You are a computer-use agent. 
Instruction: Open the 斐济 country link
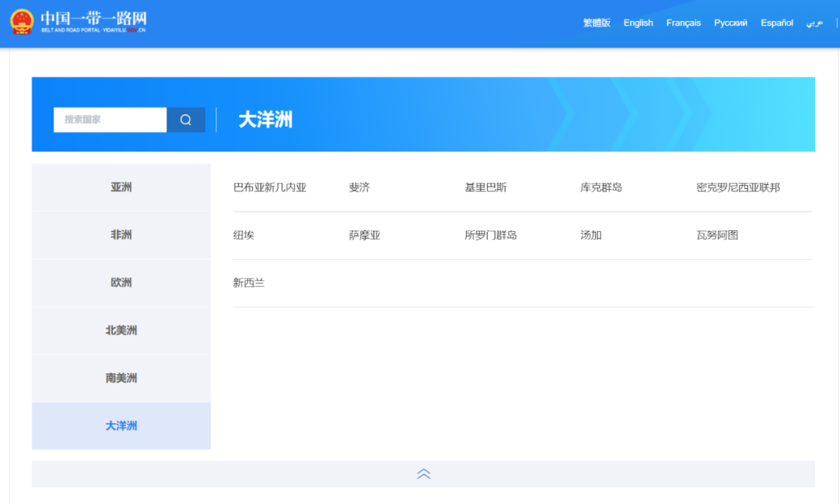[359, 187]
